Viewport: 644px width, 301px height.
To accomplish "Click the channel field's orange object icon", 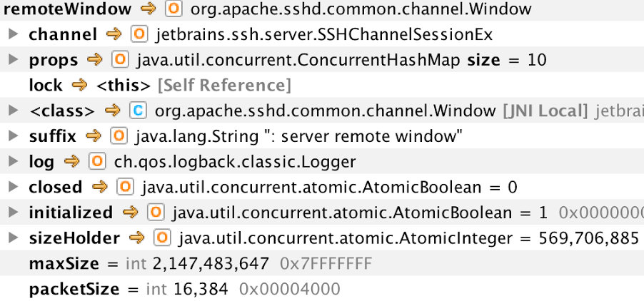I will [139, 34].
